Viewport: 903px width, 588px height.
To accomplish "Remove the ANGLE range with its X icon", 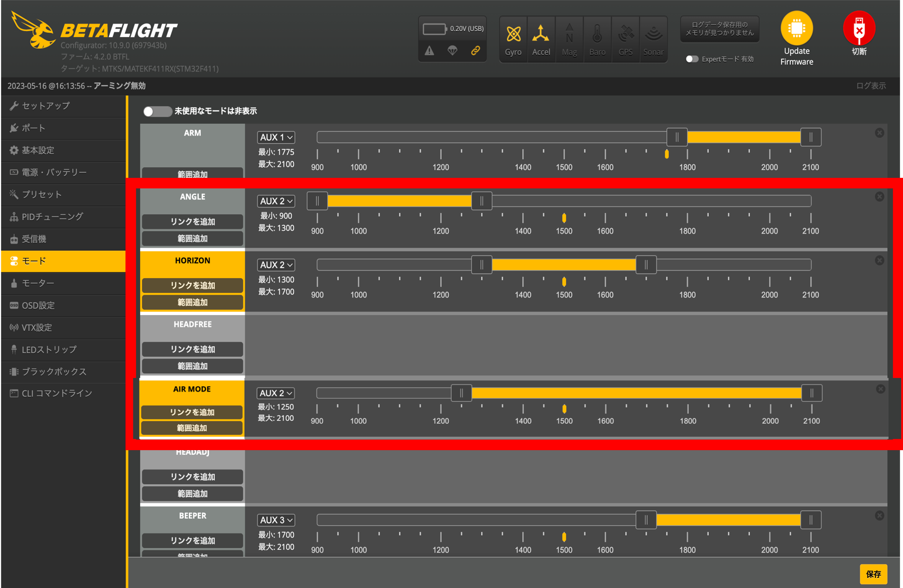I will click(x=880, y=197).
